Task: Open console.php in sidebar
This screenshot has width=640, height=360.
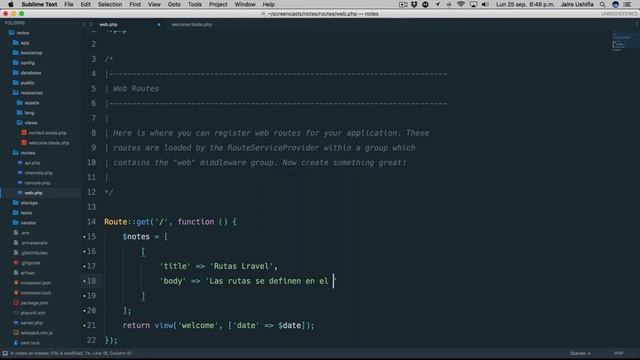Action: [34, 183]
